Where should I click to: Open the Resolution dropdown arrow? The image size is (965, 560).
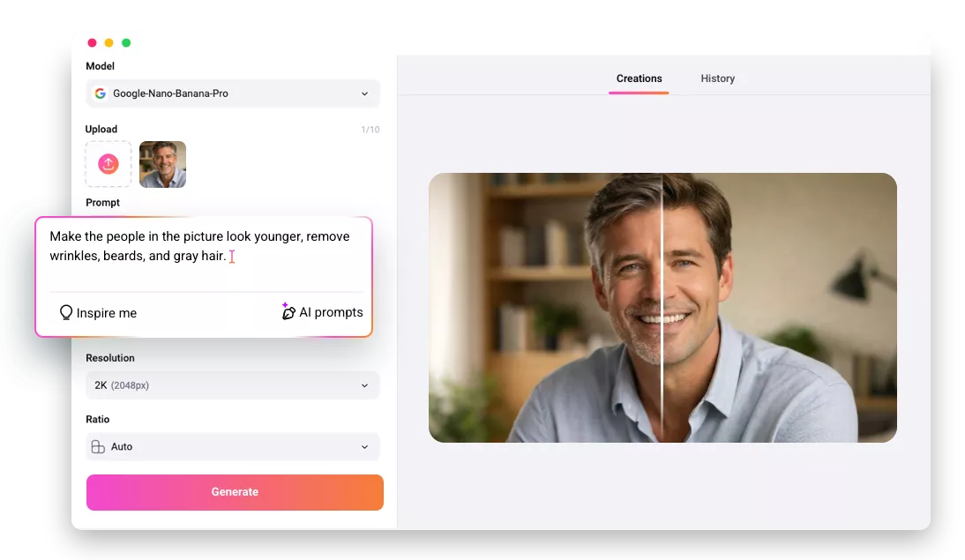point(365,385)
